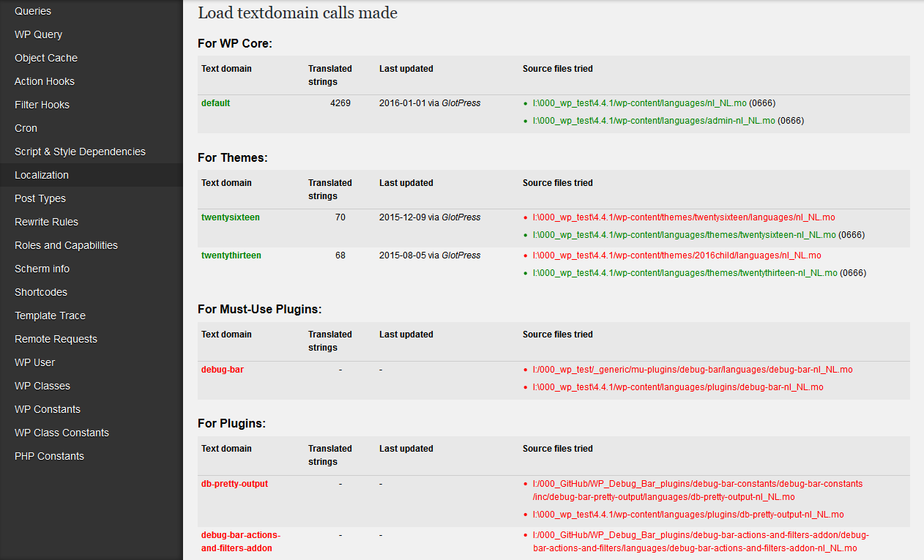Click 'Source files tried' header in Themes table
Screen dimensions: 924x560
click(x=558, y=183)
